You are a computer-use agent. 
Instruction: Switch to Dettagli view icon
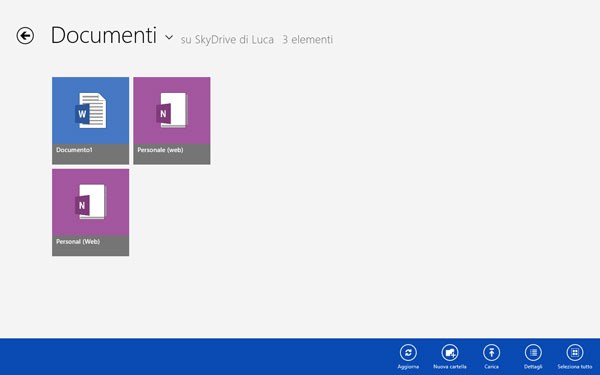[533, 352]
